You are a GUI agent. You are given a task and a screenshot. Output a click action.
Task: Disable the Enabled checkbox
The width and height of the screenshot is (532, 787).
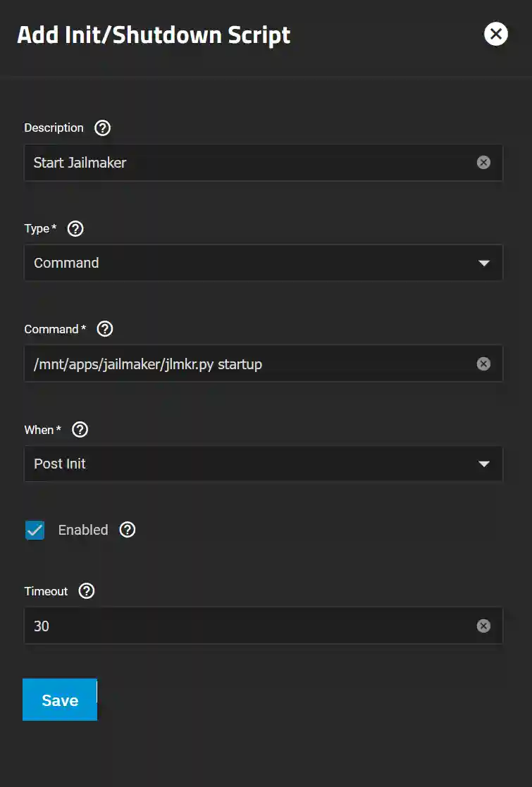(x=35, y=530)
